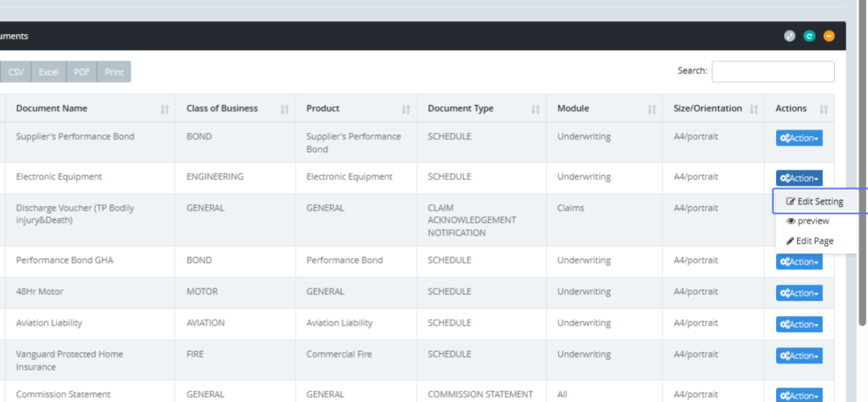The height and width of the screenshot is (402, 868).
Task: Click the teal refresh panel icon
Action: (x=809, y=36)
